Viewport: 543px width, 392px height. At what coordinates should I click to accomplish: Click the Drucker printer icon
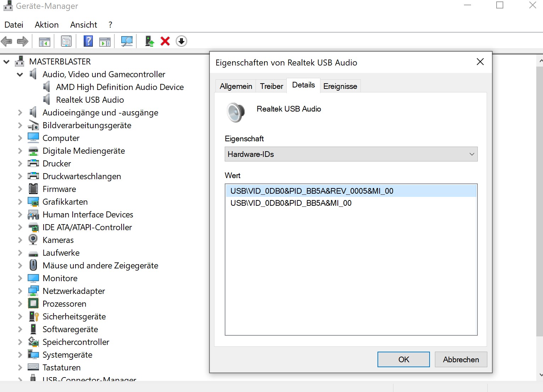(x=33, y=163)
